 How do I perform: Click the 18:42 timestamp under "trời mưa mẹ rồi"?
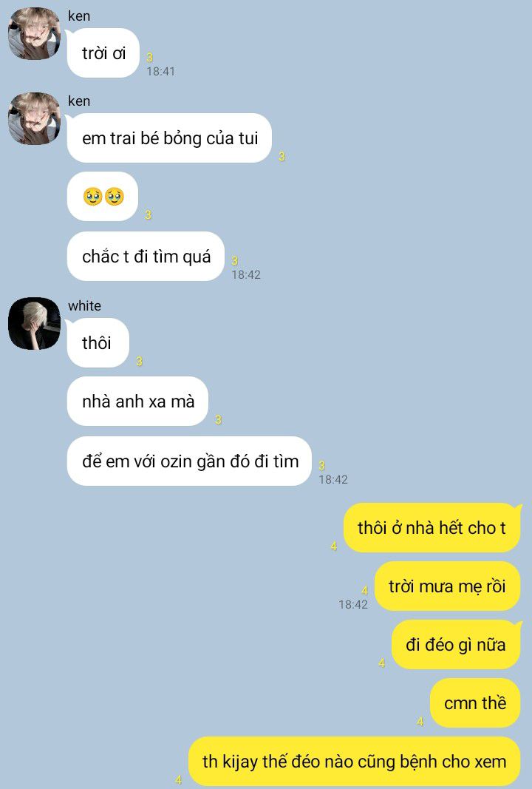(x=353, y=604)
